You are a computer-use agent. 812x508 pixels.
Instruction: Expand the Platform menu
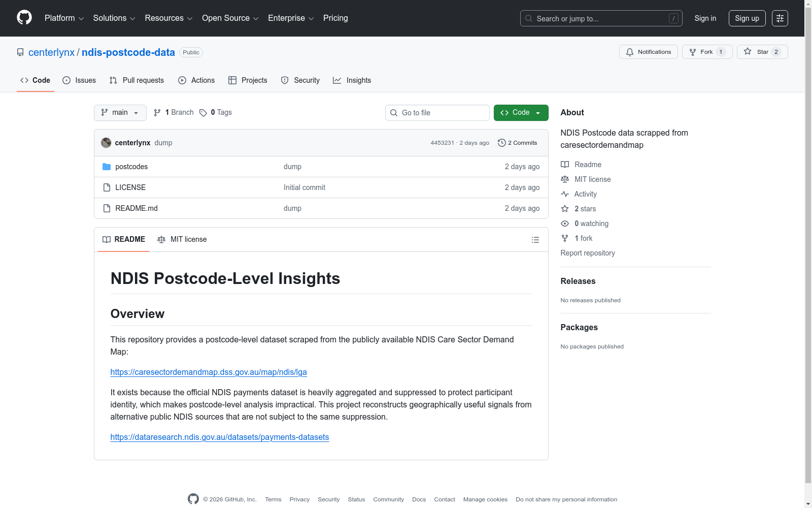64,18
